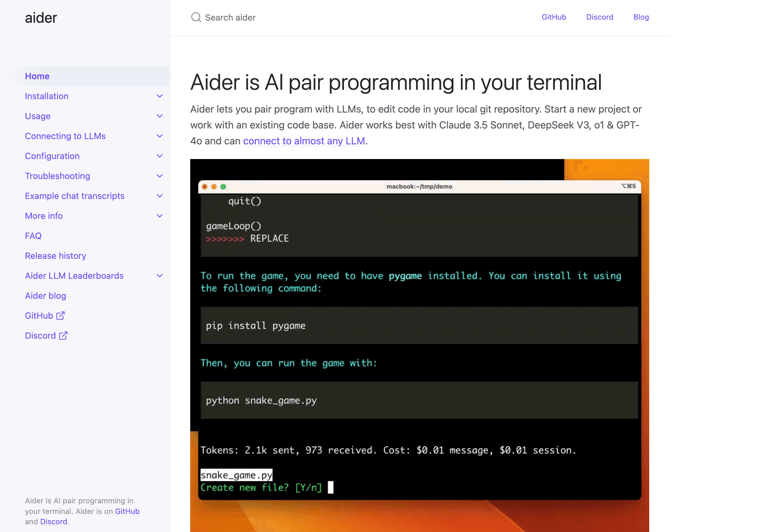This screenshot has width=769, height=532.
Task: Expand the Usage section
Action: [160, 116]
